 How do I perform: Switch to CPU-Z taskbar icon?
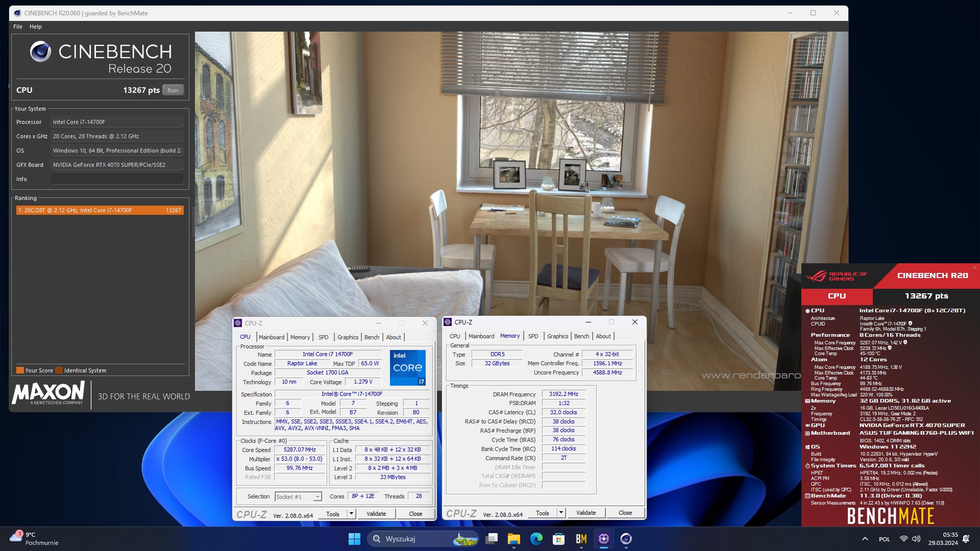coord(604,539)
